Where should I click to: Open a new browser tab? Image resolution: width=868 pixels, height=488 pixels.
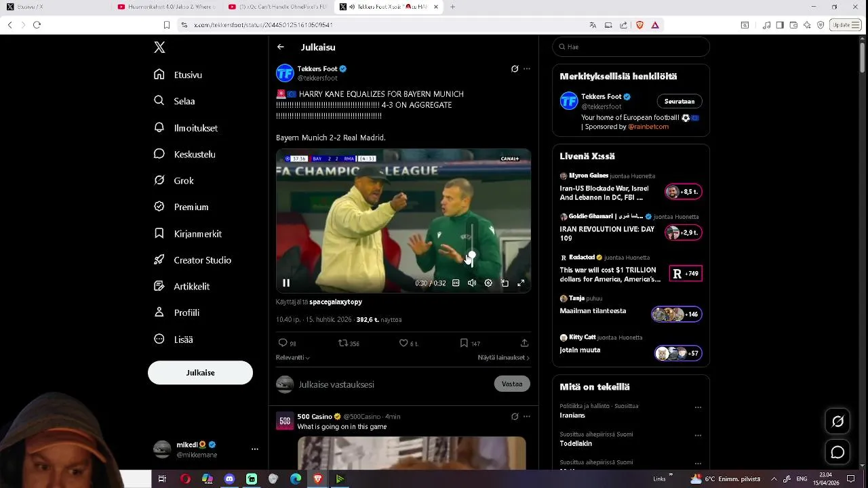tap(452, 7)
